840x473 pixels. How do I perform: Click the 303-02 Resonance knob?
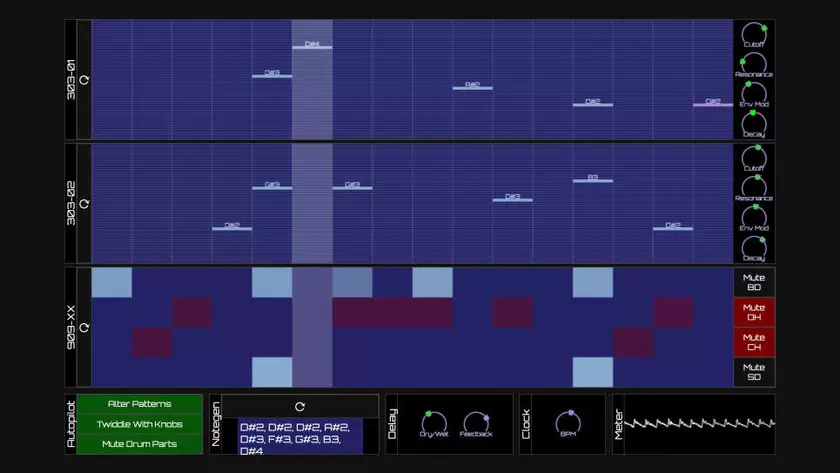(753, 185)
